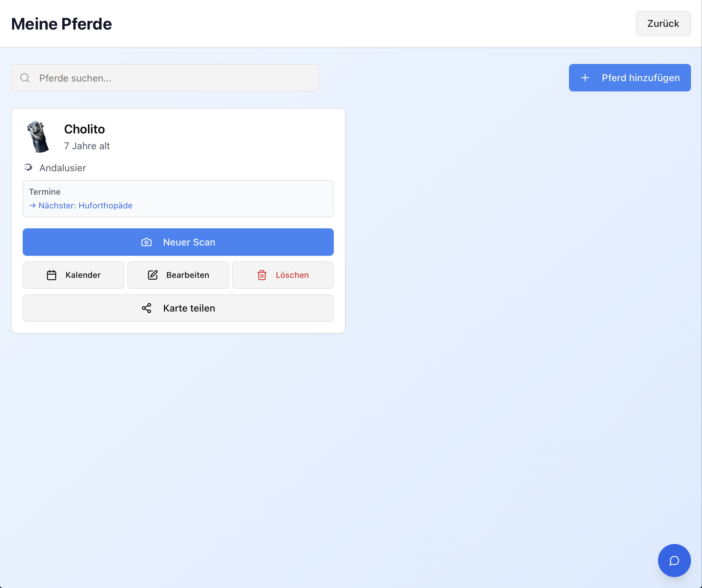Click the horse breed icon beside Andalusier
Viewport: 702px width, 588px height.
tap(28, 167)
